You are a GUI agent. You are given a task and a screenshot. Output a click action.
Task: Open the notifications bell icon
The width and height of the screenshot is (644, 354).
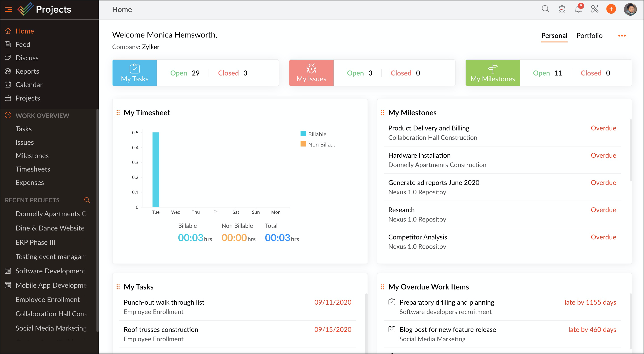pos(578,9)
